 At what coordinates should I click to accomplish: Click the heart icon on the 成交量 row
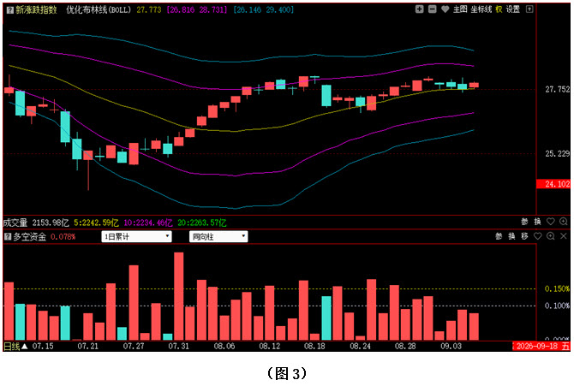pos(550,221)
